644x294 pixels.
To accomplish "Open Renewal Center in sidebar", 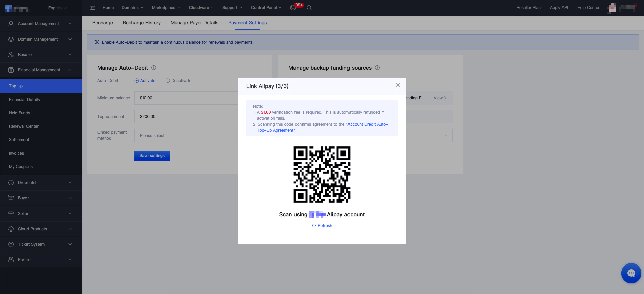I will 24,126.
